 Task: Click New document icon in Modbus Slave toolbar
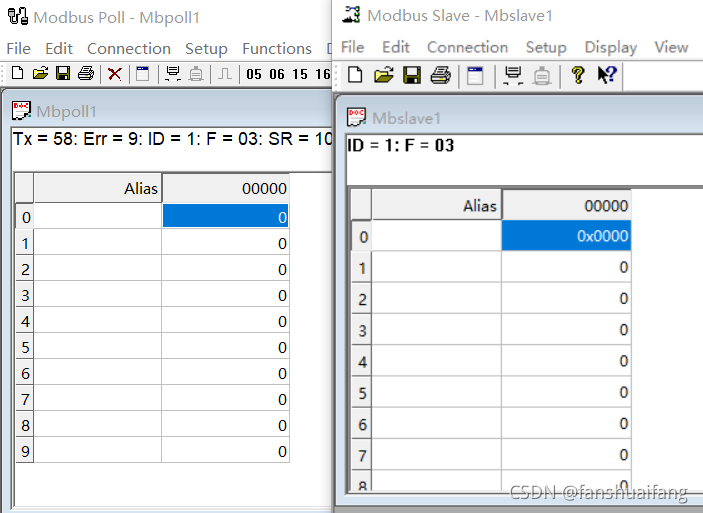click(x=355, y=75)
